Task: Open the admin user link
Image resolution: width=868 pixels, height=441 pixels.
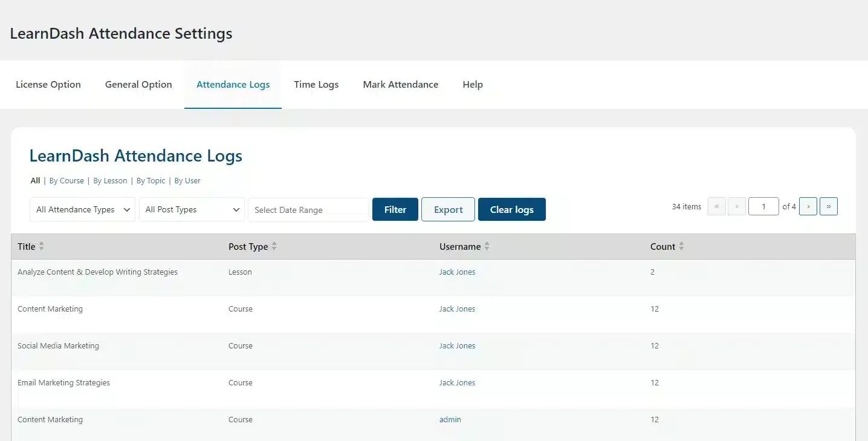Action: click(450, 419)
